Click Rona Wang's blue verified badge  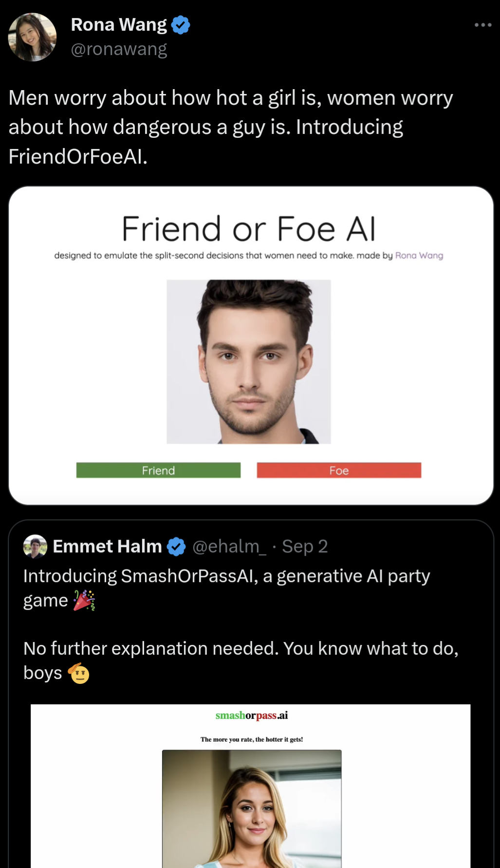[181, 25]
